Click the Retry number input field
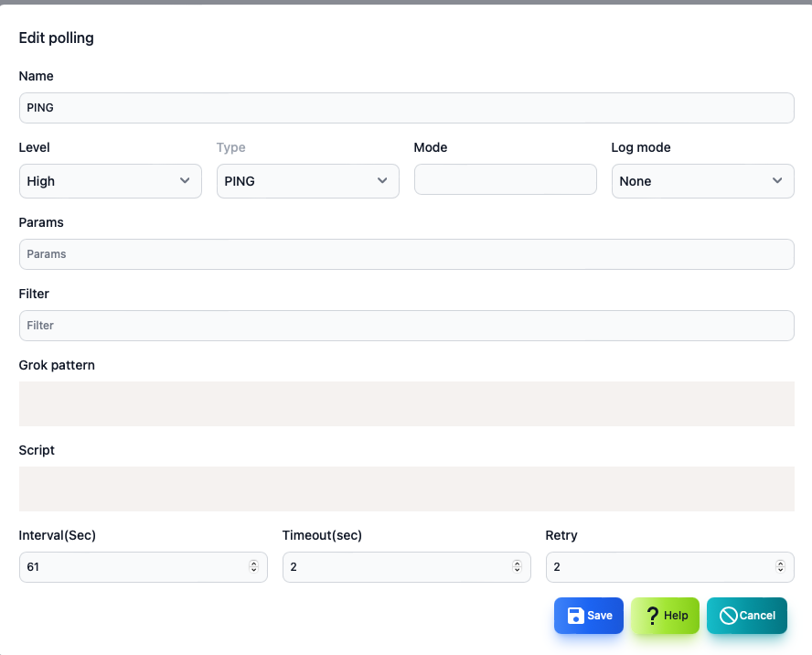Viewport: 812px width, 655px height. click(x=670, y=567)
